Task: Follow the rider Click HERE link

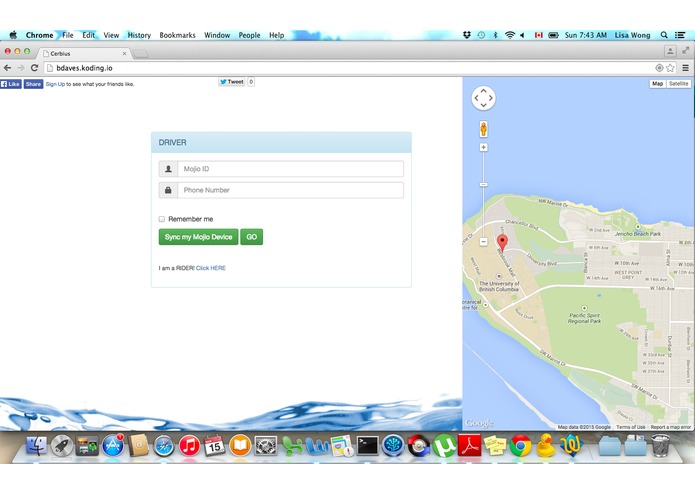Action: click(211, 268)
